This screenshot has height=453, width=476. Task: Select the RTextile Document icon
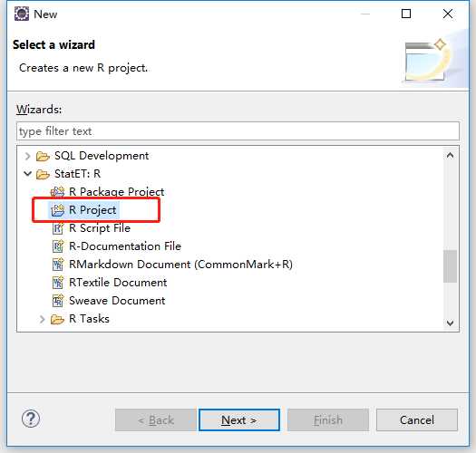pos(58,283)
